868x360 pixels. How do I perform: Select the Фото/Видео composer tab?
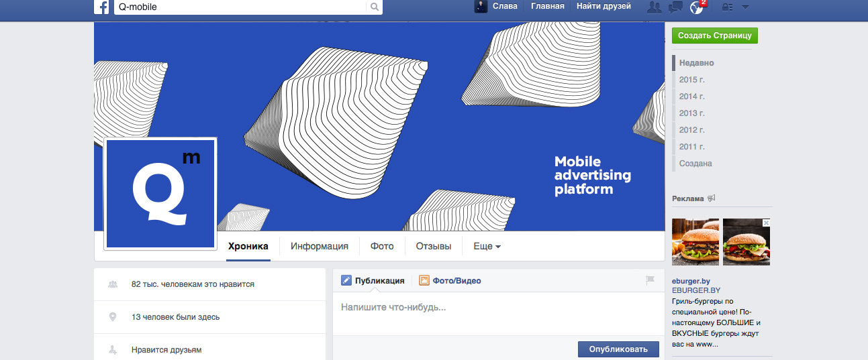[x=450, y=281]
